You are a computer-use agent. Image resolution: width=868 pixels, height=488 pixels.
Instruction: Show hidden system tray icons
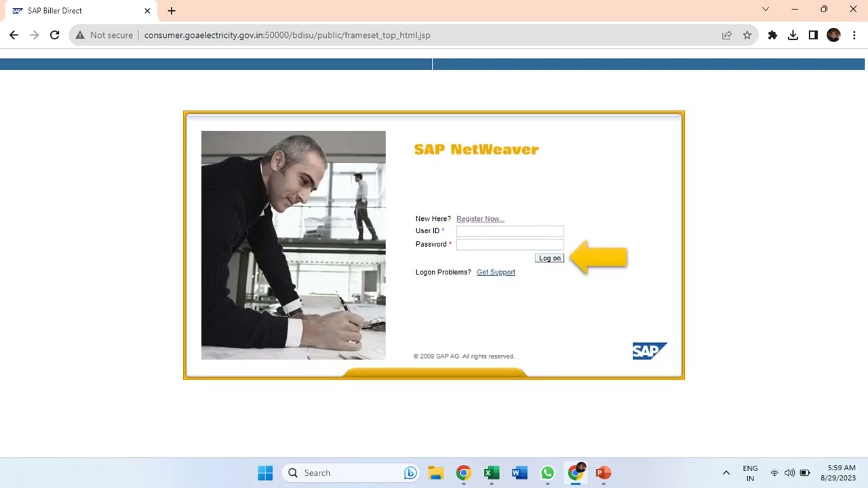point(726,473)
